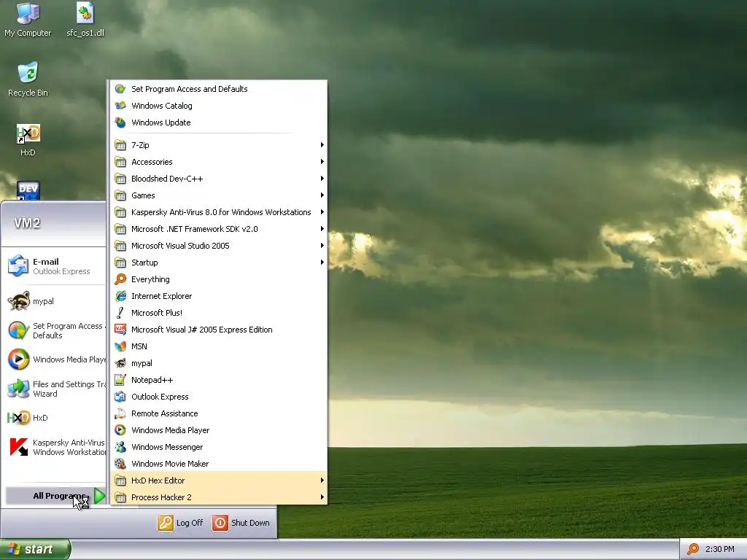
Task: Click Microsoft .NET Framework SDK v2.0 label
Action: [194, 229]
